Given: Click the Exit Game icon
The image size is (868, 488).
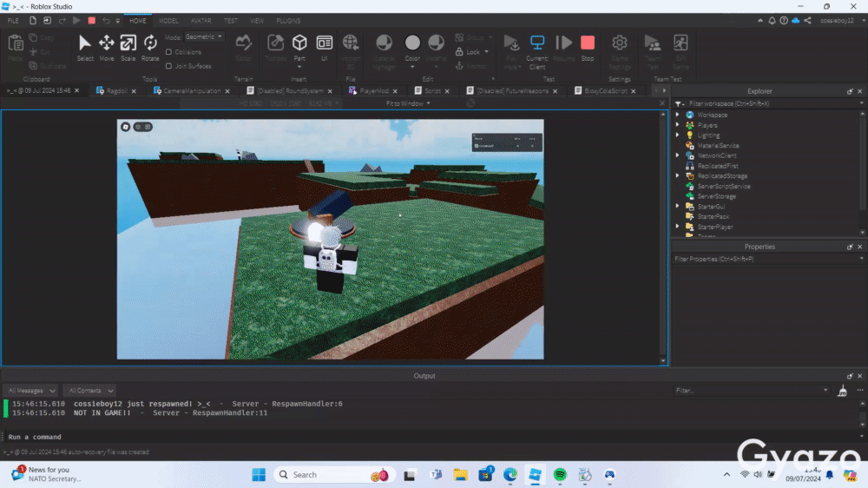Looking at the screenshot, I should pyautogui.click(x=681, y=43).
